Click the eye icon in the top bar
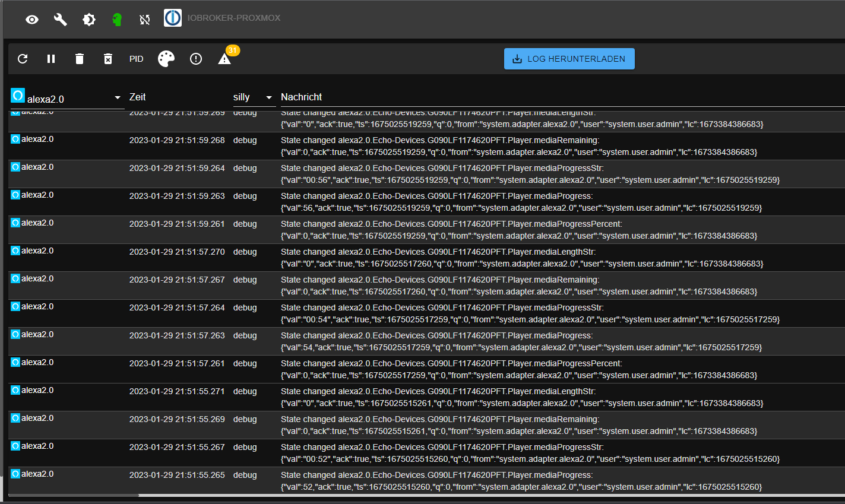This screenshot has height=504, width=845. pyautogui.click(x=32, y=20)
